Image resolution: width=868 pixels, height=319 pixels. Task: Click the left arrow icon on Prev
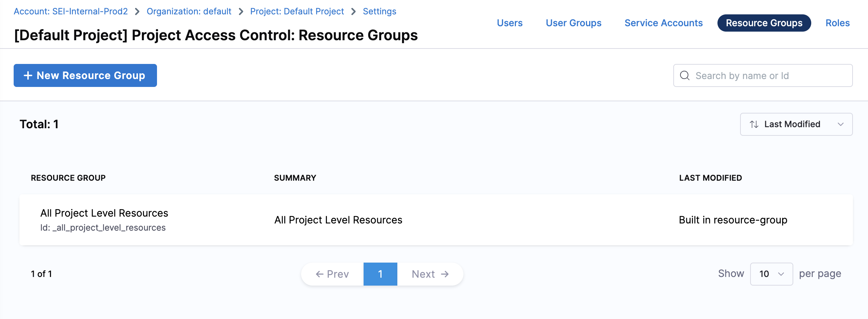coord(319,274)
